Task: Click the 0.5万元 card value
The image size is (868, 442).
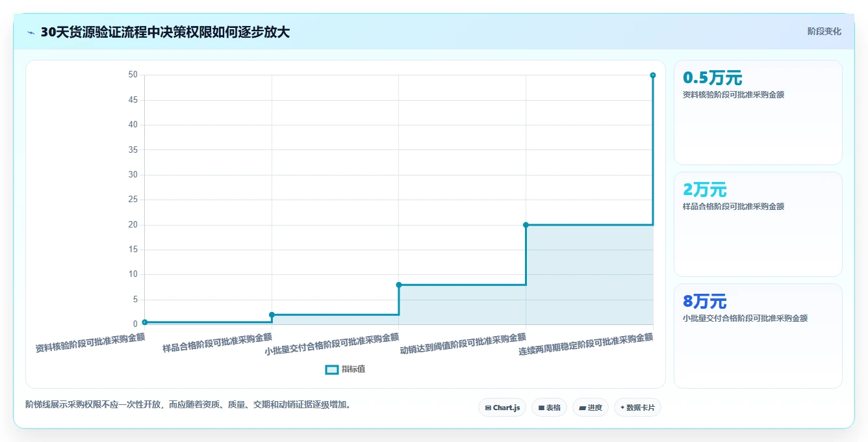Action: point(712,78)
